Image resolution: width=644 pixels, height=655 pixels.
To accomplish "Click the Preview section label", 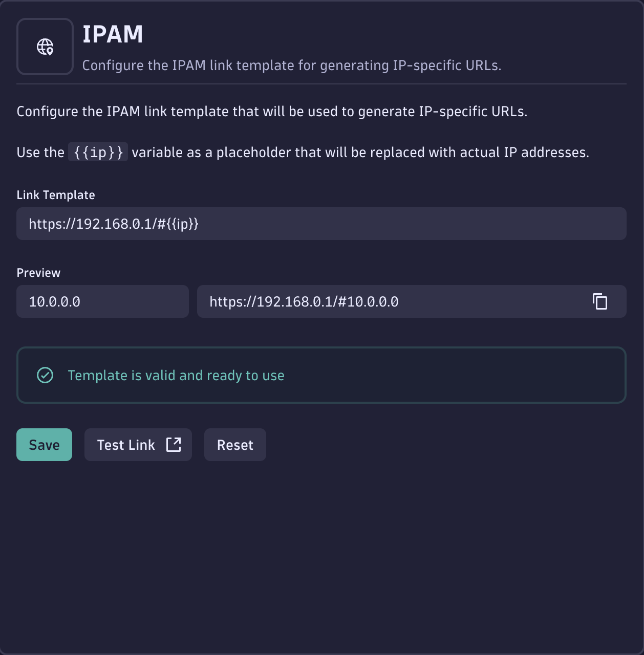I will click(38, 273).
